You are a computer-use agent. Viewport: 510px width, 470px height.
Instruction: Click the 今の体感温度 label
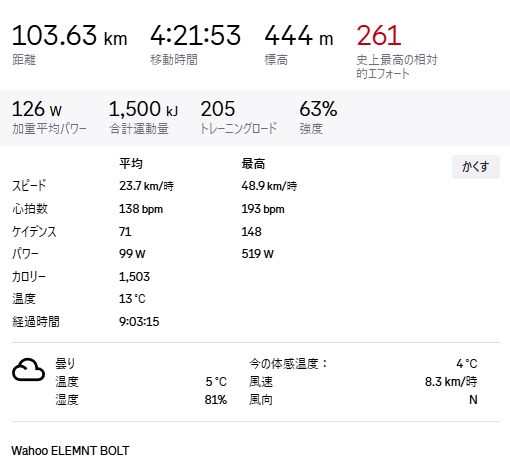[x=288, y=364]
